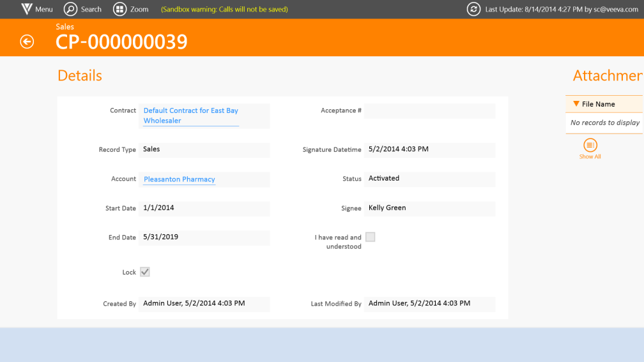Open the Veeva Menu icon

click(x=26, y=9)
